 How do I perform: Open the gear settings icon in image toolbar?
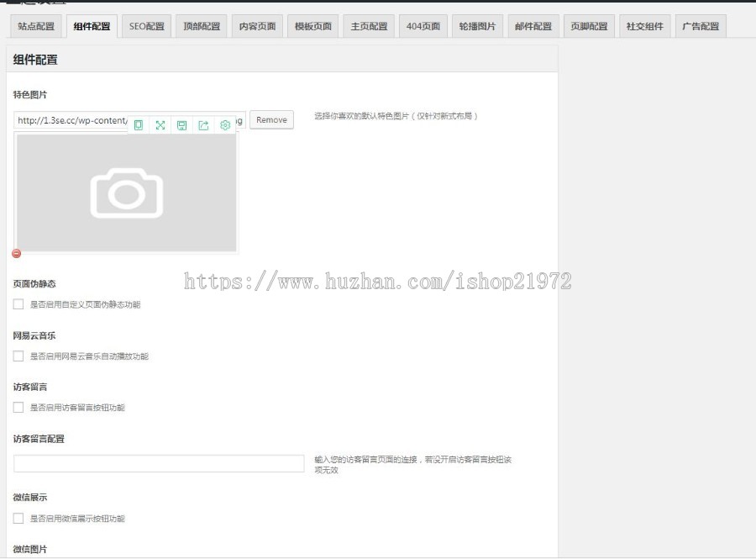coord(225,125)
